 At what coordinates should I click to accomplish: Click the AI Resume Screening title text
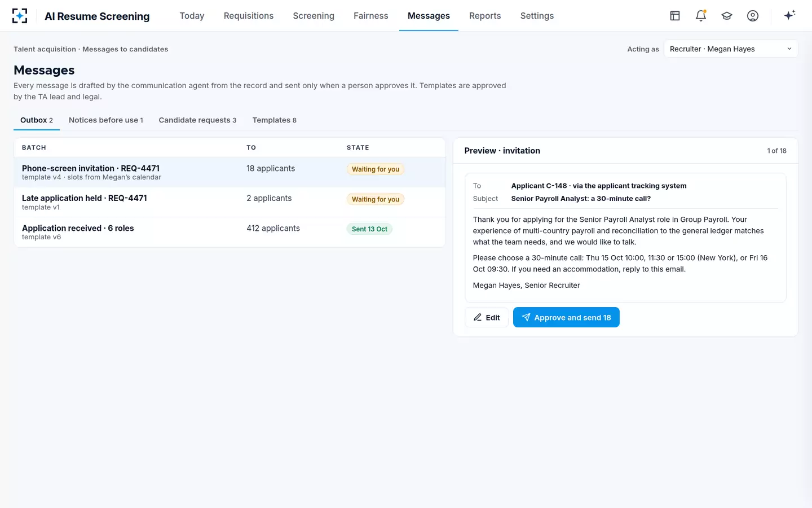(x=97, y=16)
